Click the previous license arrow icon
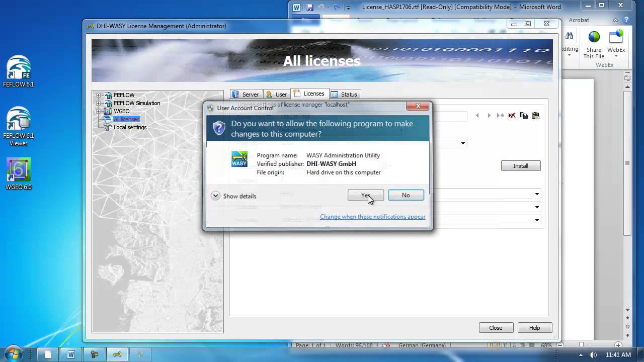644x362 pixels. click(x=477, y=116)
